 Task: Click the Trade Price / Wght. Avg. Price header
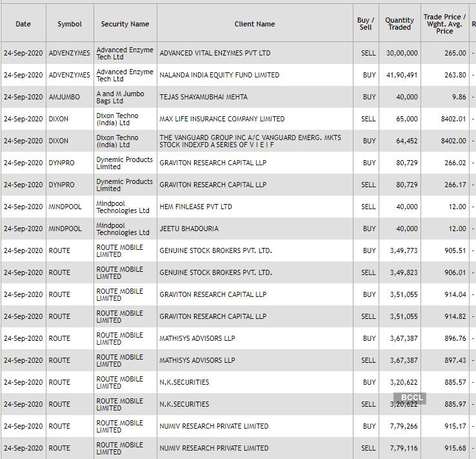[445, 24]
